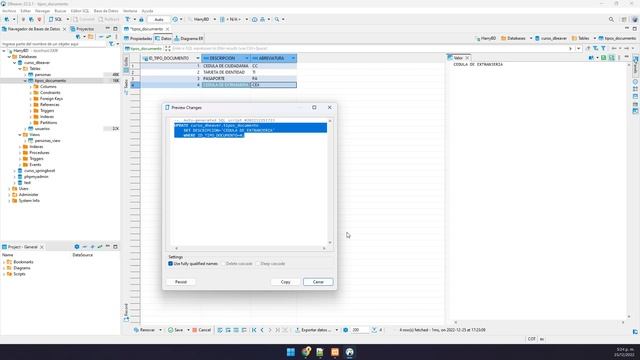The image size is (640, 360).
Task: Click the DBeaver perspective icon at top right
Action: click(x=635, y=19)
